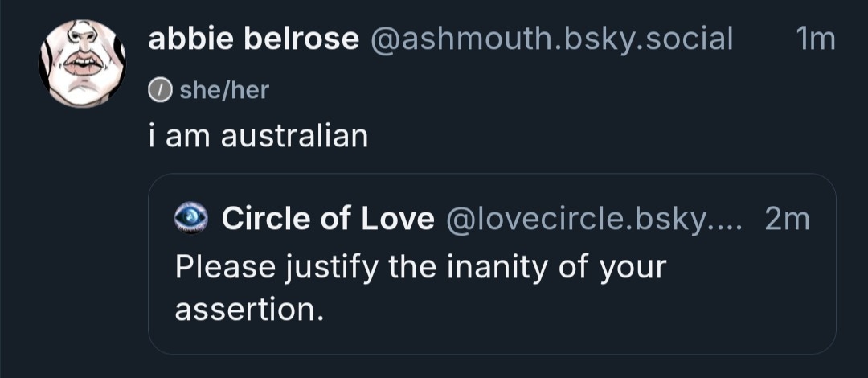Click the word "assertion." in the quote
868x378 pixels.
pos(249,310)
